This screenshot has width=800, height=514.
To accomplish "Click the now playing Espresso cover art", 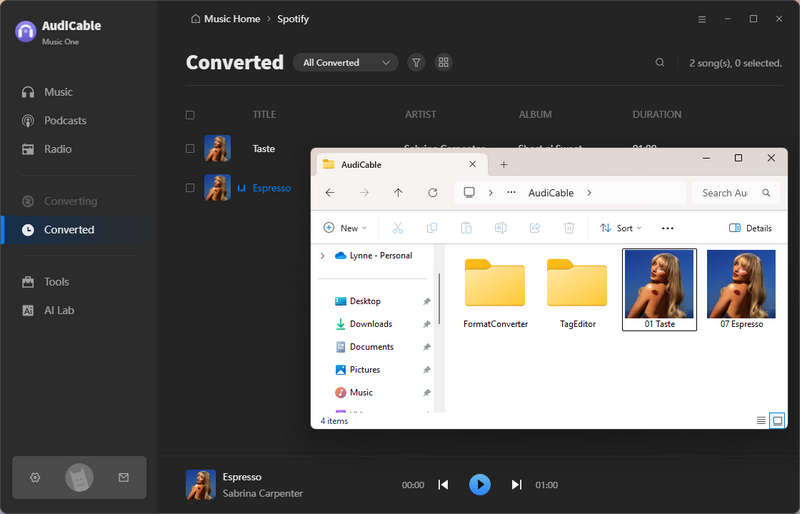I will pos(201,485).
